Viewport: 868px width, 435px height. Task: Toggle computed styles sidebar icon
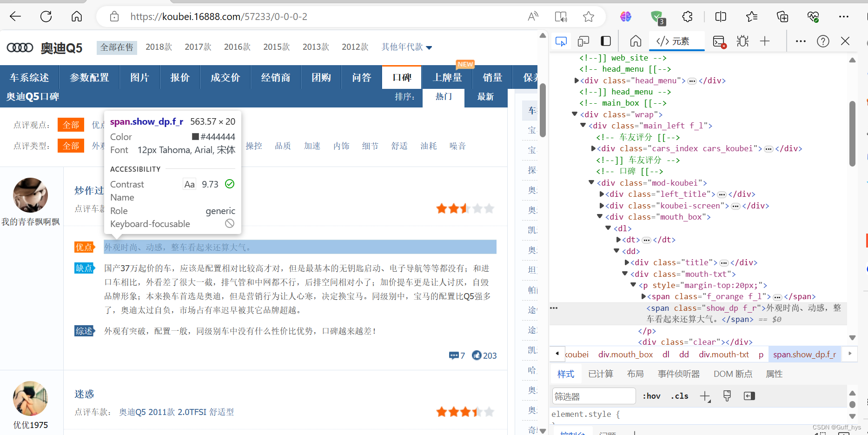click(749, 396)
